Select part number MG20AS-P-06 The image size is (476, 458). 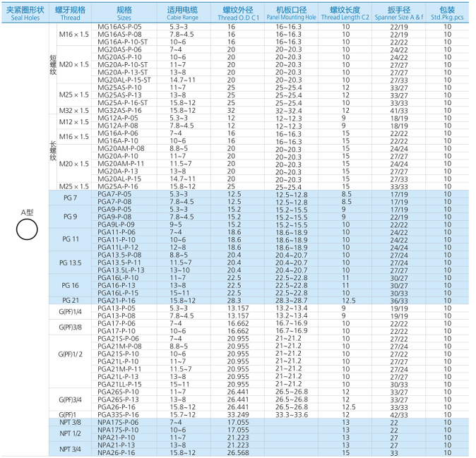click(119, 49)
